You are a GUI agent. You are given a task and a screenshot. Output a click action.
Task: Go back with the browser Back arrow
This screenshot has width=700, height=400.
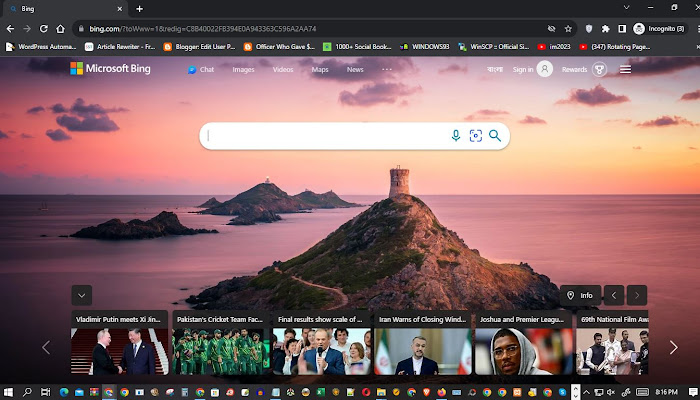[10, 29]
